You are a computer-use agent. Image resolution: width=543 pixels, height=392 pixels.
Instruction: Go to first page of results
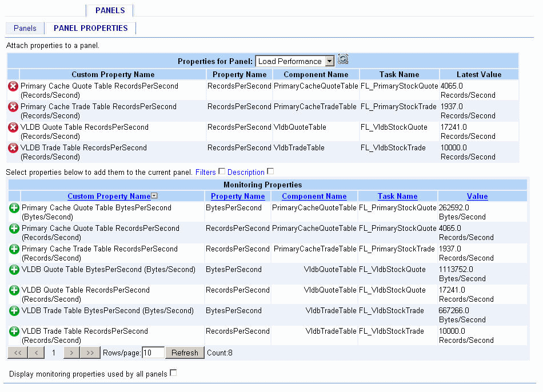[18, 353]
